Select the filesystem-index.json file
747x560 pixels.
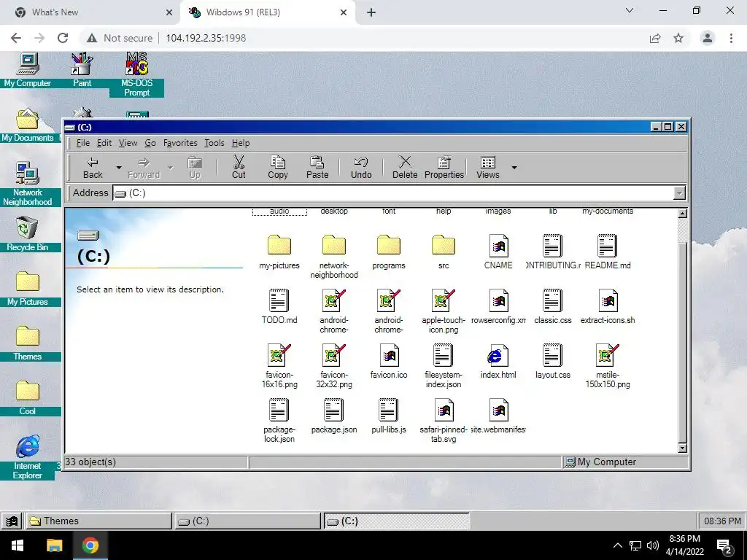click(x=444, y=366)
